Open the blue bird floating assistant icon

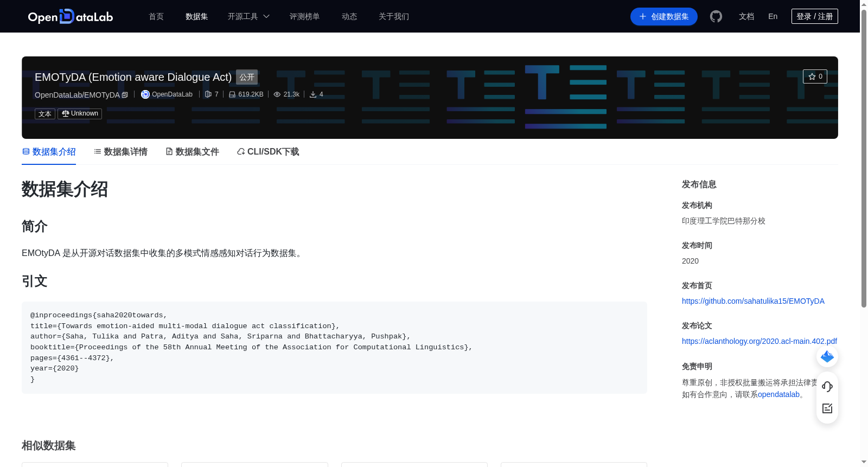point(827,356)
